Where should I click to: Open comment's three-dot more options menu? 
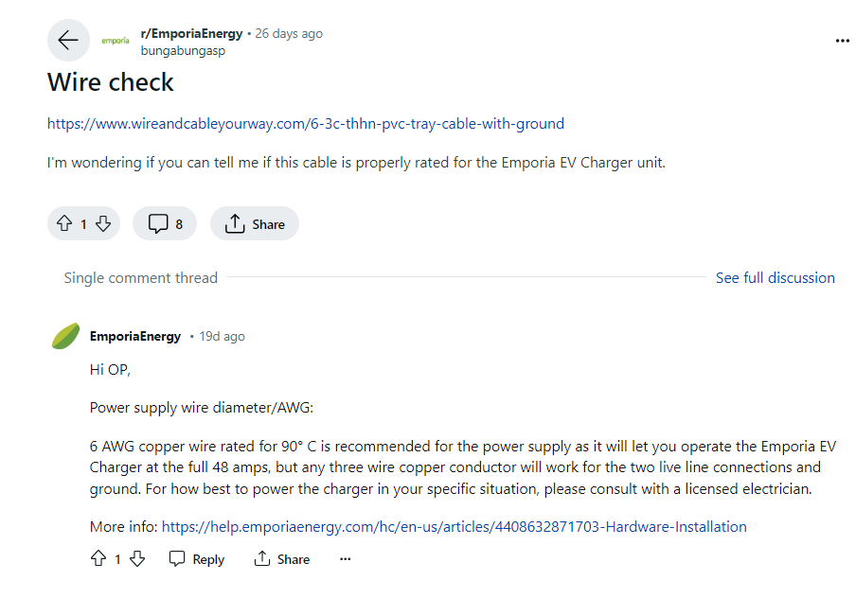pos(345,558)
